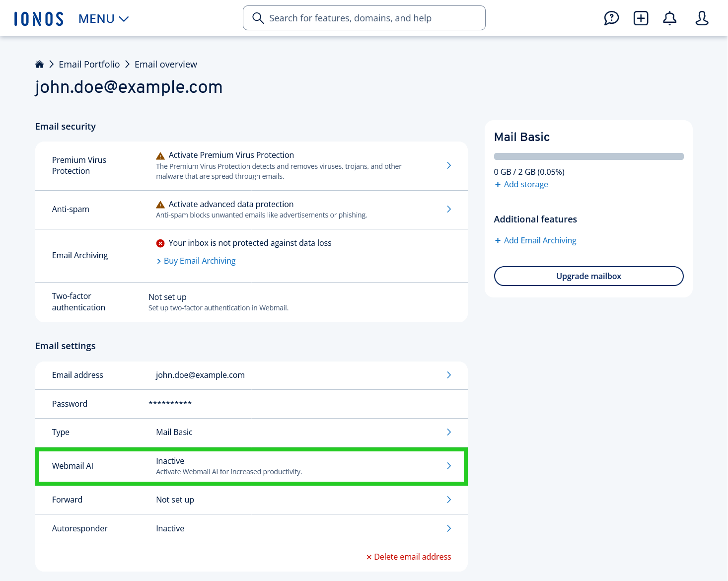Viewport: 728px width, 581px height.
Task: Open the MENU dropdown
Action: pyautogui.click(x=104, y=19)
